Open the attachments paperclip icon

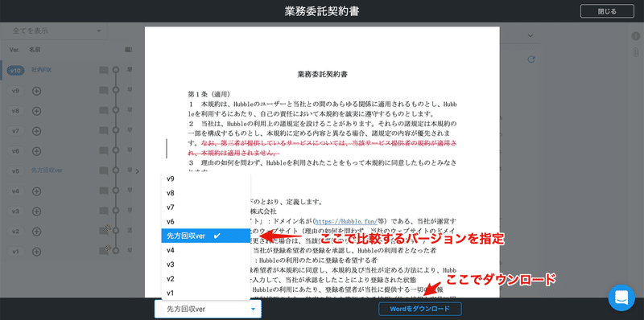coord(635,53)
